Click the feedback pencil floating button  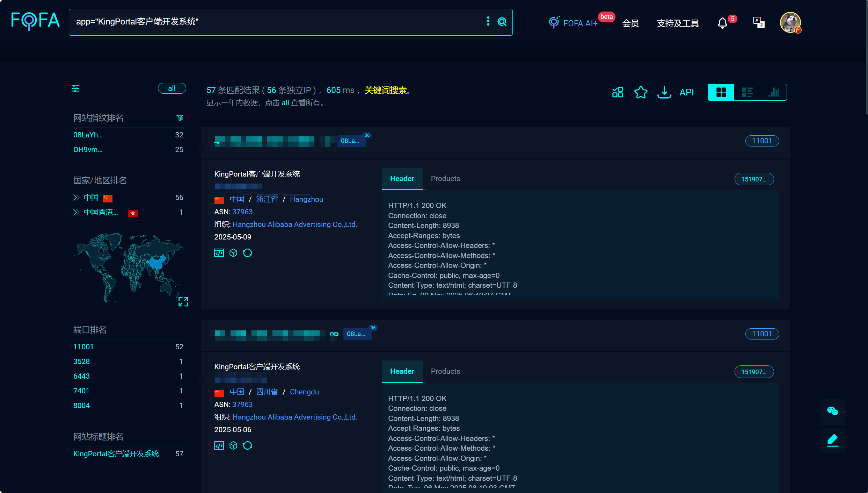[x=832, y=440]
